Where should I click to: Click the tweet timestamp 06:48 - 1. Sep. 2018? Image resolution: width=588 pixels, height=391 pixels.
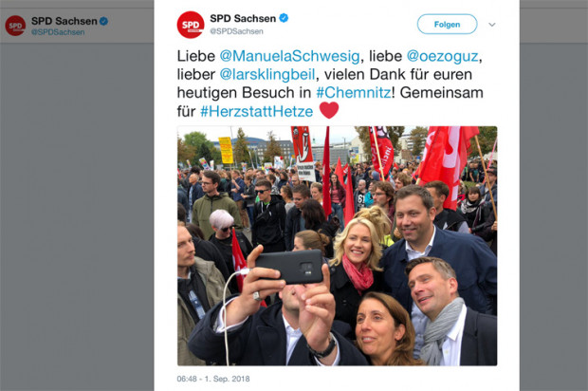tap(213, 379)
